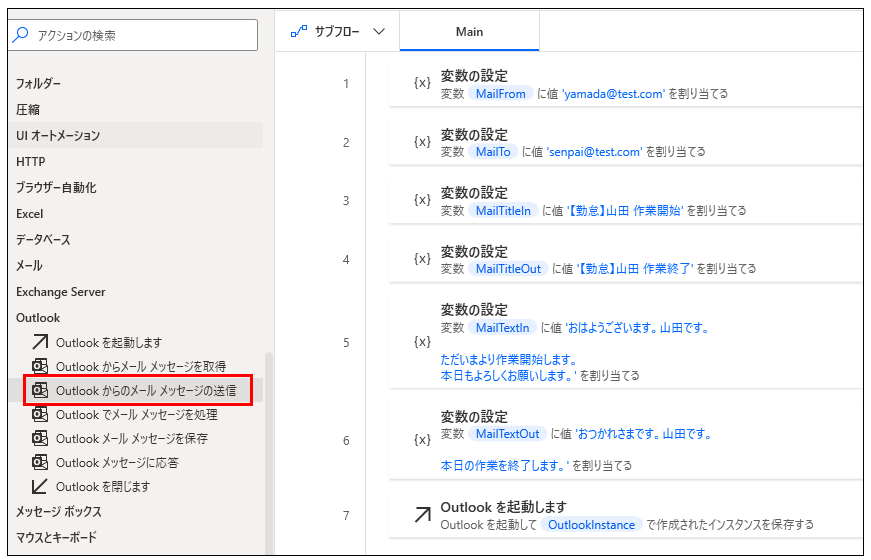
Task: Expand the Exchange Server action group
Action: [x=61, y=292]
